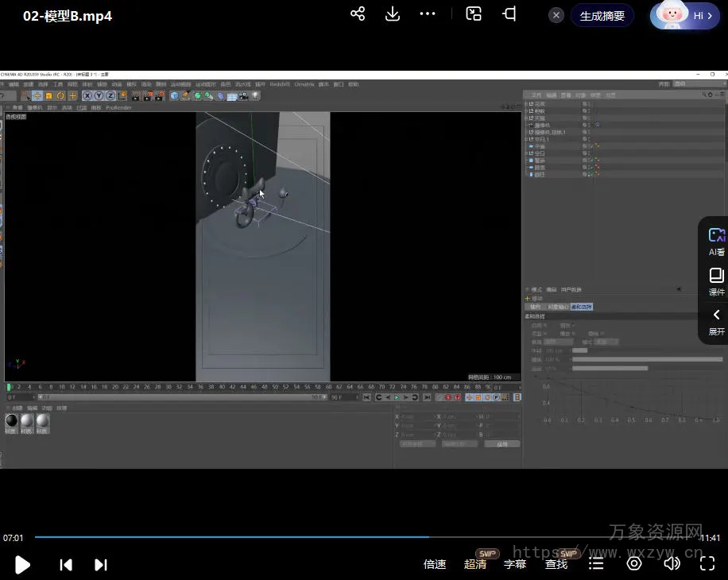Click the 查找 search button
Image resolution: width=728 pixels, height=580 pixels.
pos(556,564)
